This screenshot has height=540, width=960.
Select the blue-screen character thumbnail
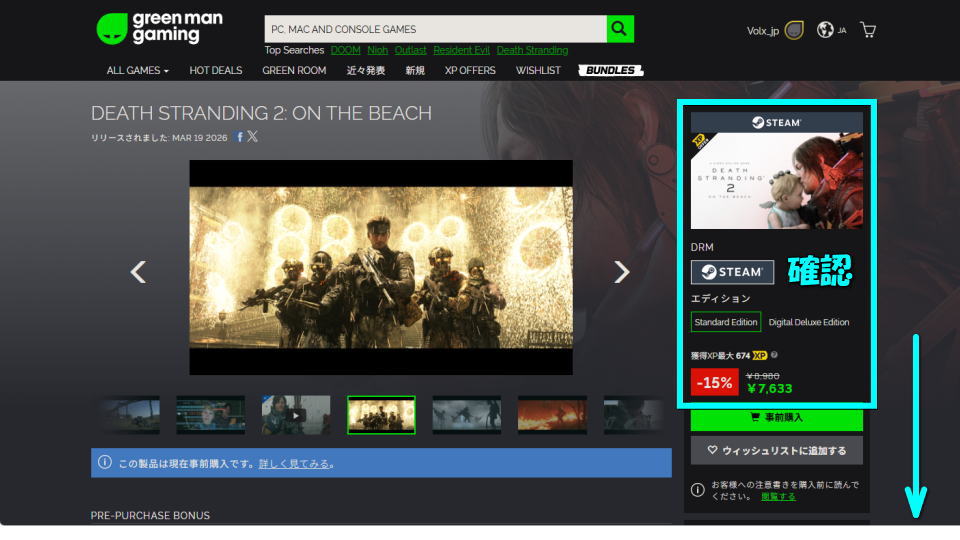(210, 414)
